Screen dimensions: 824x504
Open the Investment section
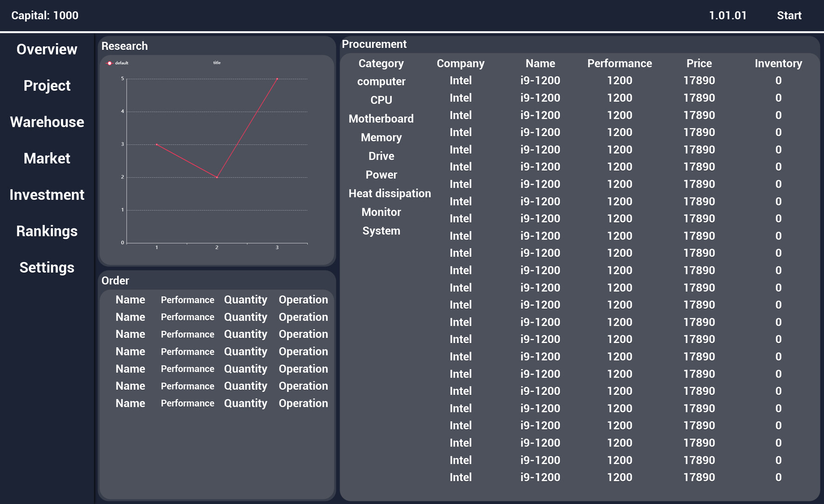pyautogui.click(x=47, y=195)
